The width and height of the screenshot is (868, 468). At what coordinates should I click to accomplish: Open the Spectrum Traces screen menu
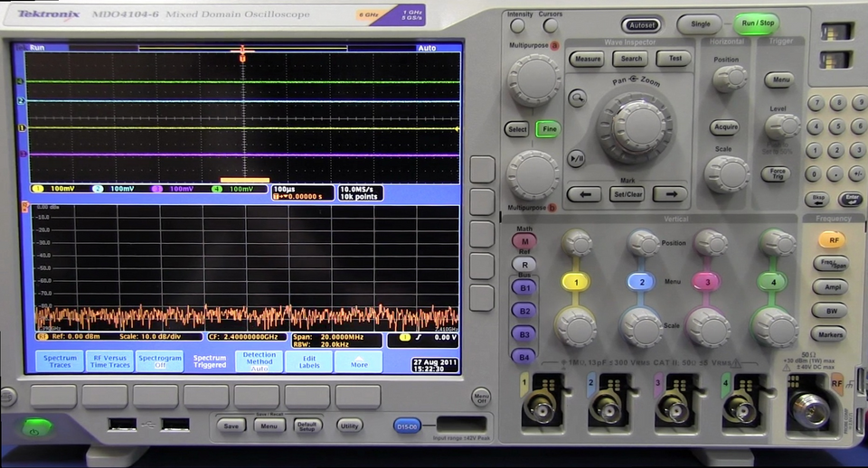(x=61, y=361)
